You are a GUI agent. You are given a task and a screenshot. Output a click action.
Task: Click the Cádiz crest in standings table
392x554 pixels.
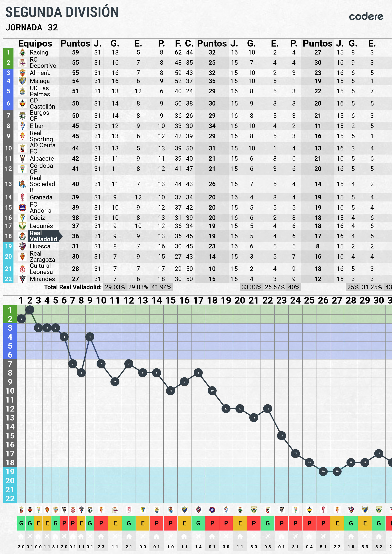coord(22,218)
